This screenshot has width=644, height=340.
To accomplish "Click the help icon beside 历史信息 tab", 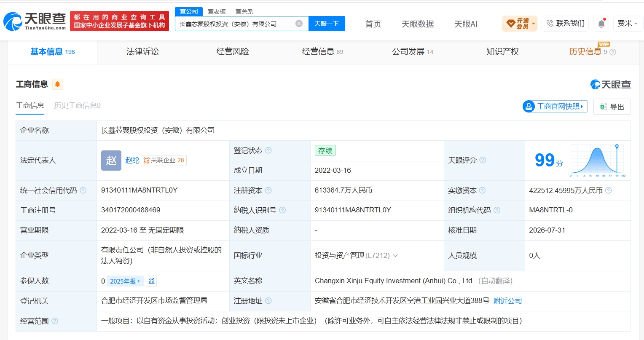I will coord(613,52).
